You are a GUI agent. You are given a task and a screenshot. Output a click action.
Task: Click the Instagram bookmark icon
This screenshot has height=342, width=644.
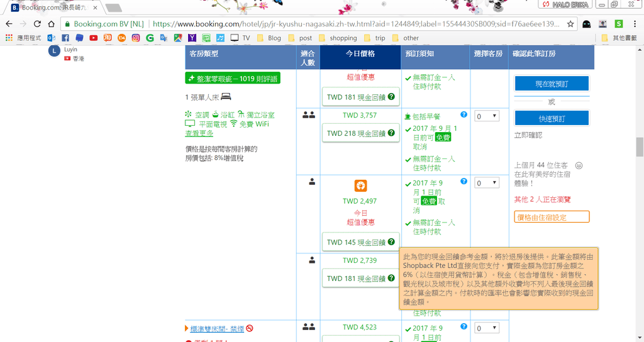[x=135, y=38]
